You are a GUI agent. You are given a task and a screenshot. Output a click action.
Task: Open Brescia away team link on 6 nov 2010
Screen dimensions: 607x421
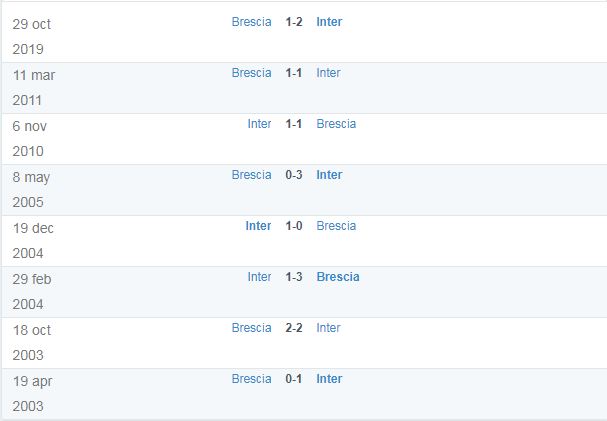336,124
